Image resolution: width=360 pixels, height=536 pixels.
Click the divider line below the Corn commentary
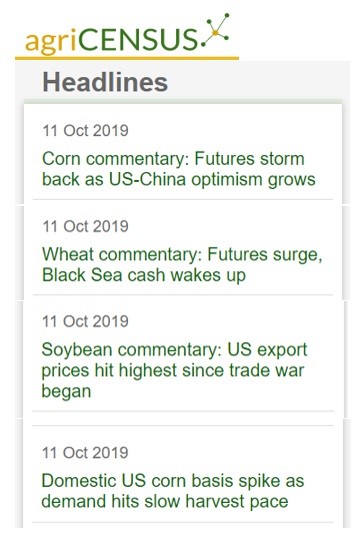point(183,199)
